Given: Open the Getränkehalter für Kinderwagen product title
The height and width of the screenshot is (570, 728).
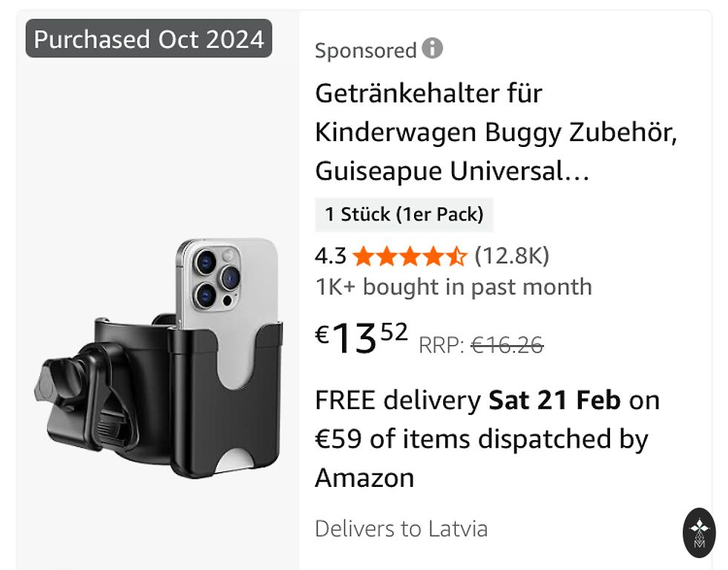Looking at the screenshot, I should [x=428, y=94].
